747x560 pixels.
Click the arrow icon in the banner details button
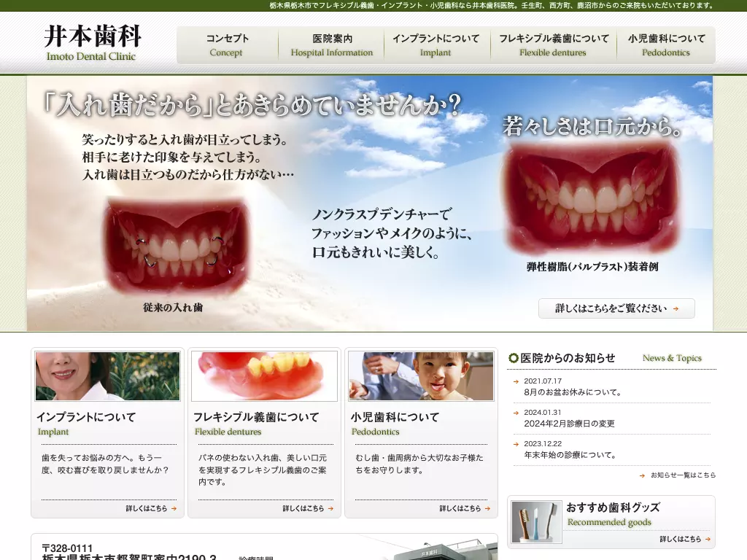point(676,308)
